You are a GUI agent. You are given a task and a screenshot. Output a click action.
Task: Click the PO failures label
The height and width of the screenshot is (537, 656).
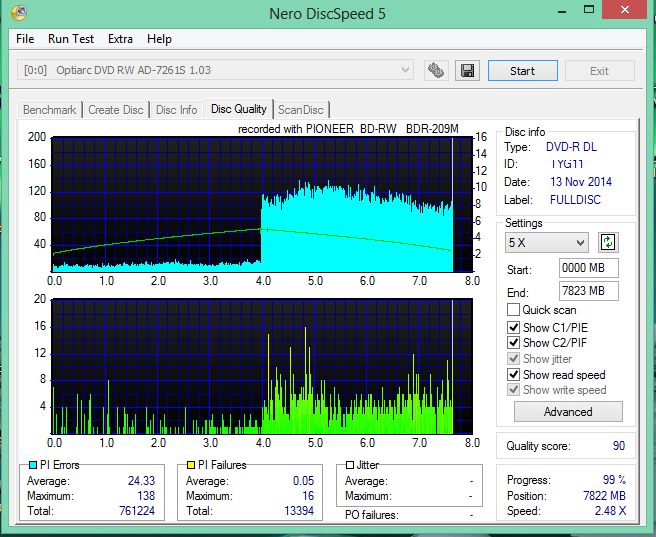pyautogui.click(x=372, y=515)
